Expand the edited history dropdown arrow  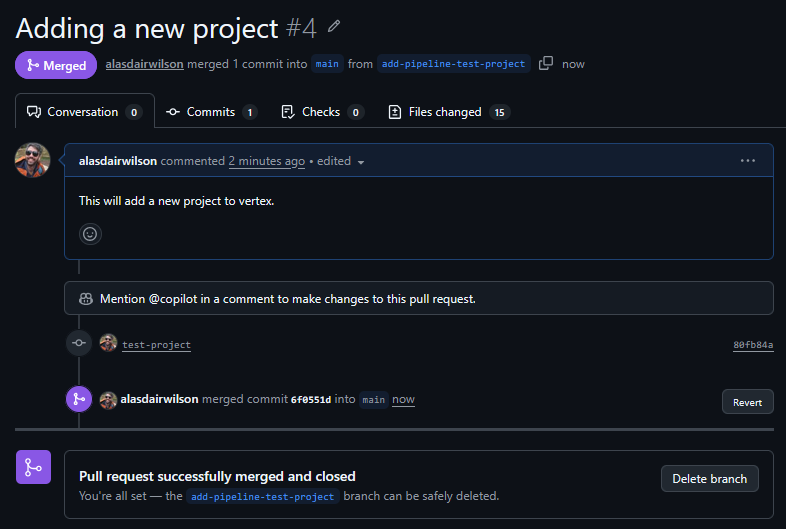pos(361,162)
